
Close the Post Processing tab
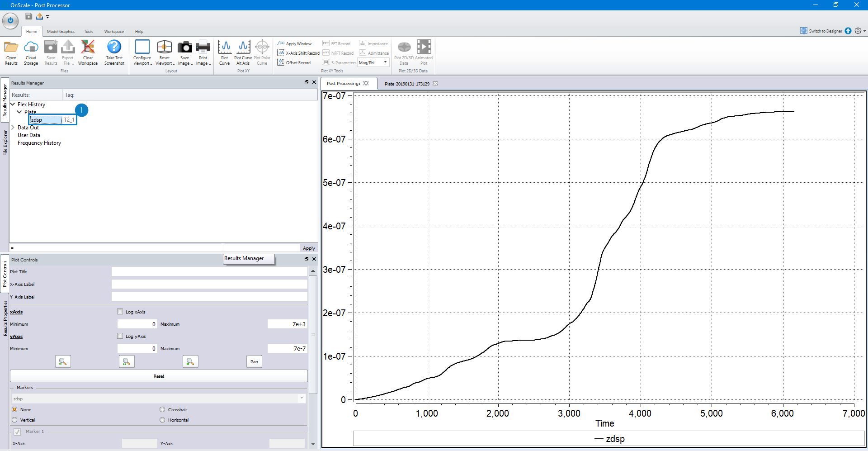point(366,83)
